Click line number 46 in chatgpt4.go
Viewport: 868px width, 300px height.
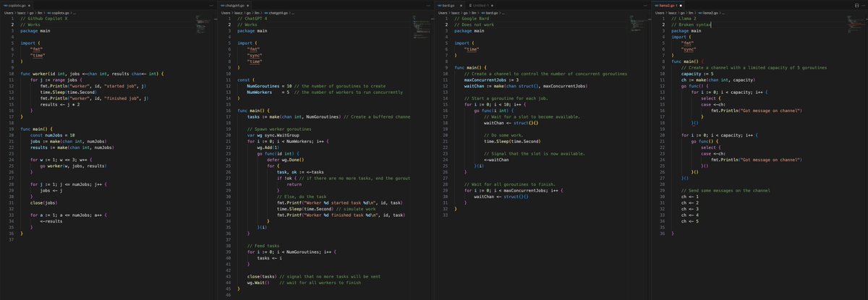229,295
